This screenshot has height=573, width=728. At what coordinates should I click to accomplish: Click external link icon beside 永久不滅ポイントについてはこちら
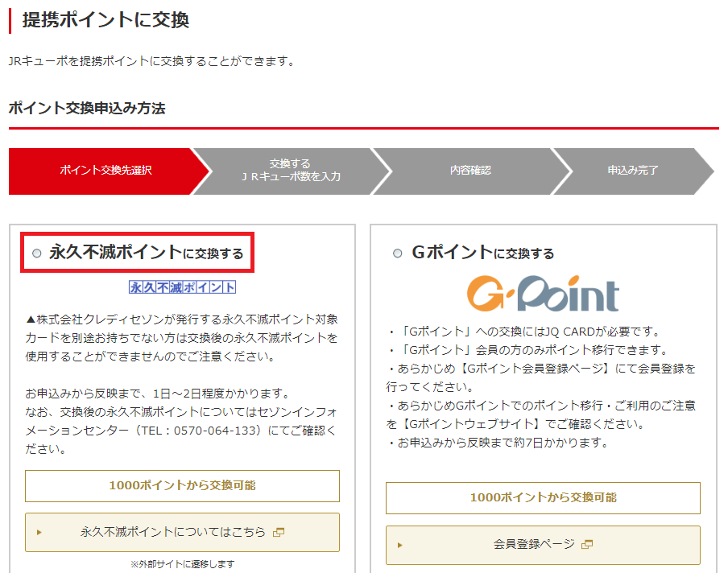point(279,532)
